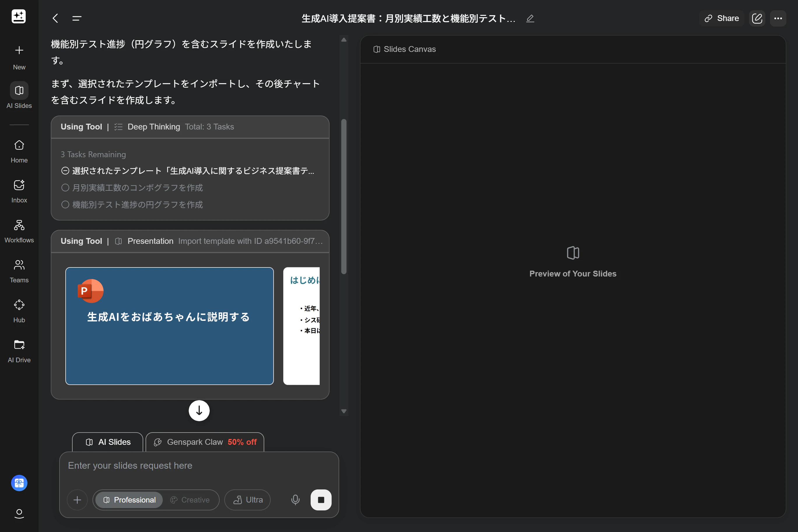Screen dimensions: 798x532
Task: Click the pencil edit title icon
Action: pyautogui.click(x=530, y=18)
